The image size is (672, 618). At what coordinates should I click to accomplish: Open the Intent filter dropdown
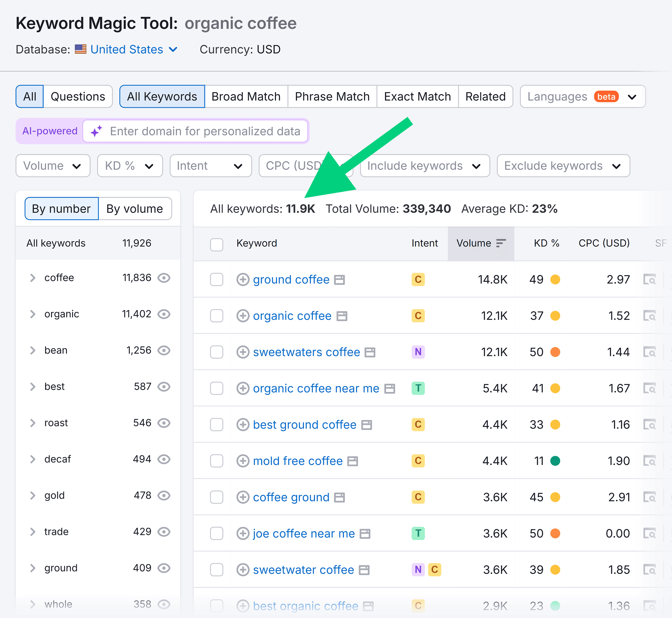click(211, 166)
